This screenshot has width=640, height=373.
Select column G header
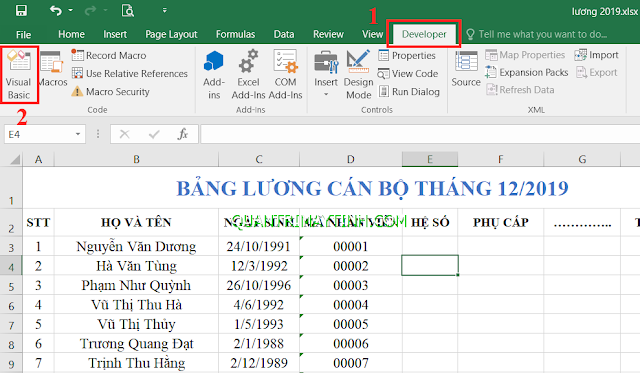[582, 159]
